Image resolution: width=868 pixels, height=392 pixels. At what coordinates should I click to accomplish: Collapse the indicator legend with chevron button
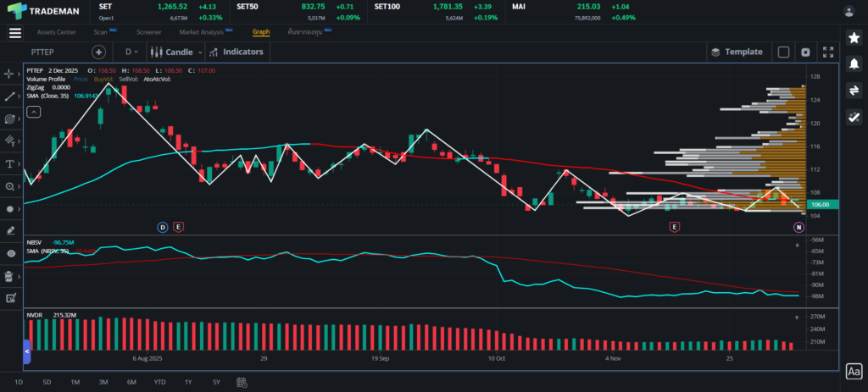click(x=33, y=111)
